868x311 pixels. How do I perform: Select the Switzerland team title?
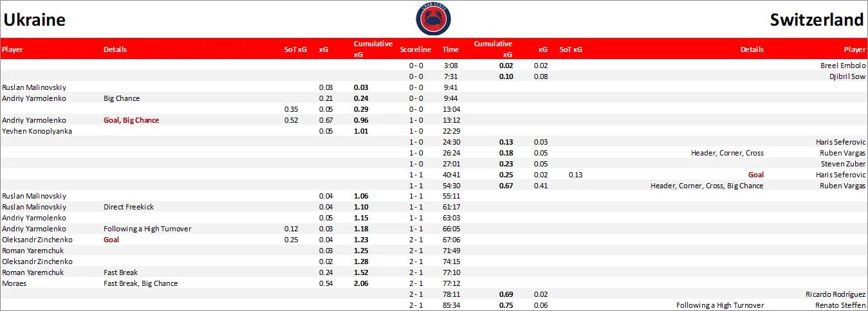pos(817,20)
